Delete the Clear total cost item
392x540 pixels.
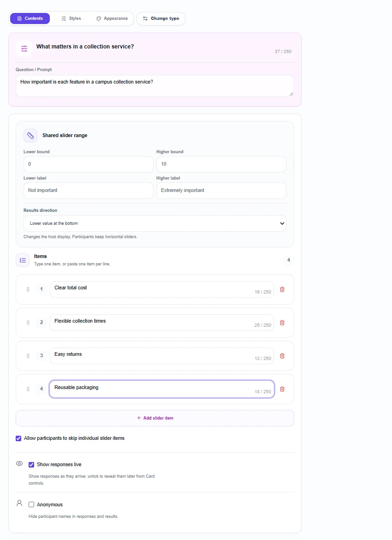pyautogui.click(x=282, y=290)
